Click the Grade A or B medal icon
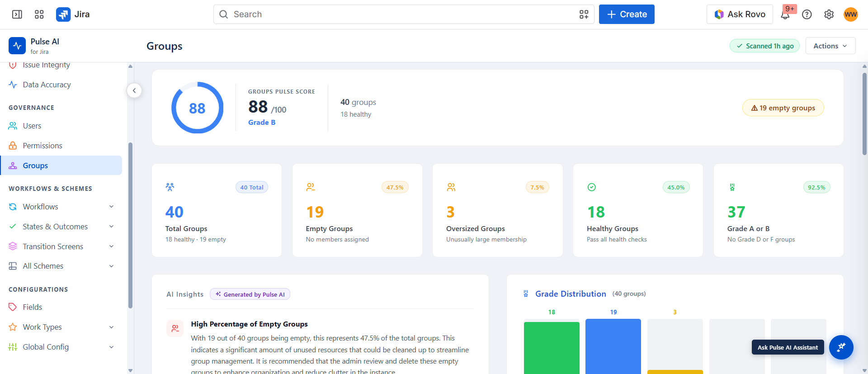The width and height of the screenshot is (868, 374). (732, 187)
